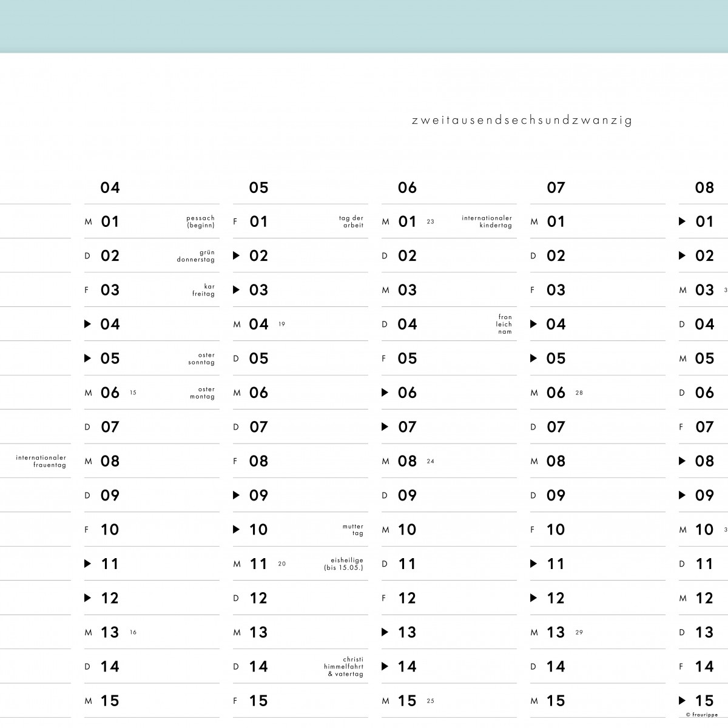728x728 pixels.
Task: Select the triangle marker at April 12
Action: 87,598
